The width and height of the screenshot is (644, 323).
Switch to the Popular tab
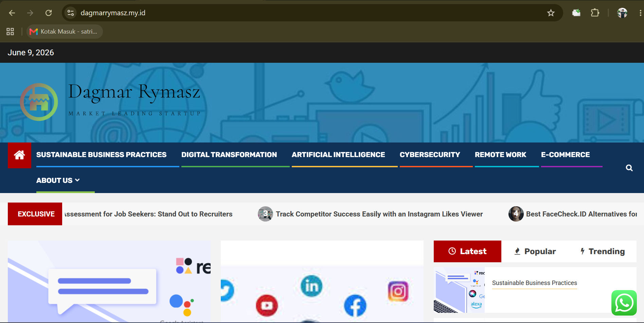[535, 251]
